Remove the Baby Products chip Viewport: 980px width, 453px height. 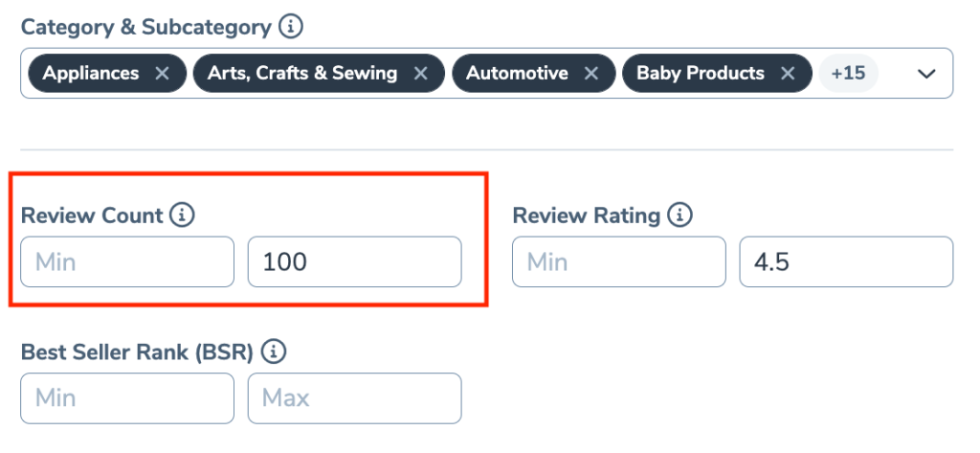point(788,74)
